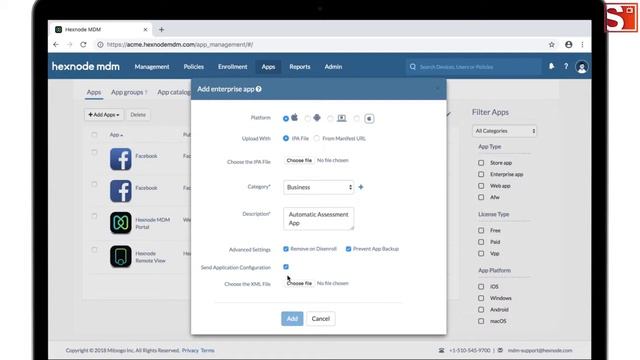This screenshot has height=360, width=640.
Task: Click Cancel in the dialog
Action: (320, 318)
